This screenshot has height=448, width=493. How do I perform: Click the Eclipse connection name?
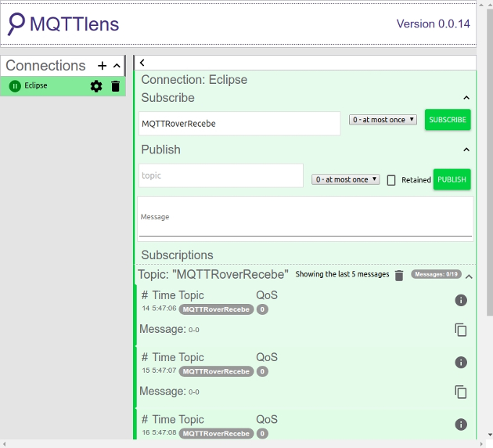click(36, 85)
